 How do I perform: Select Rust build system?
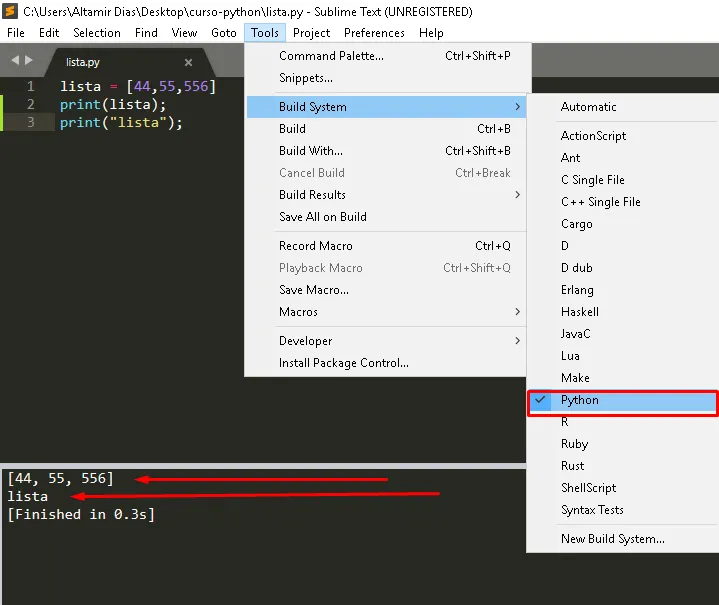pos(623,466)
